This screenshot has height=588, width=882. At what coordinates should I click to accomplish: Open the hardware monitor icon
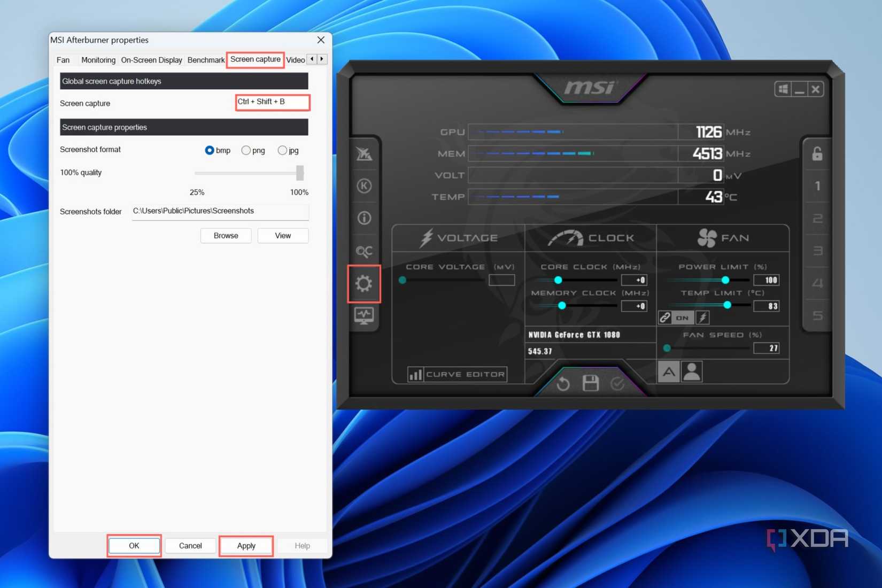point(364,316)
